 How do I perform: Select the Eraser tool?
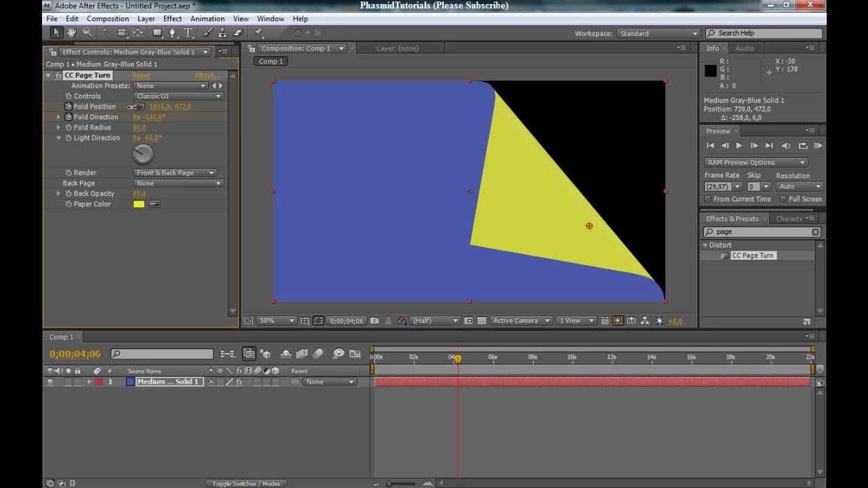click(x=238, y=33)
